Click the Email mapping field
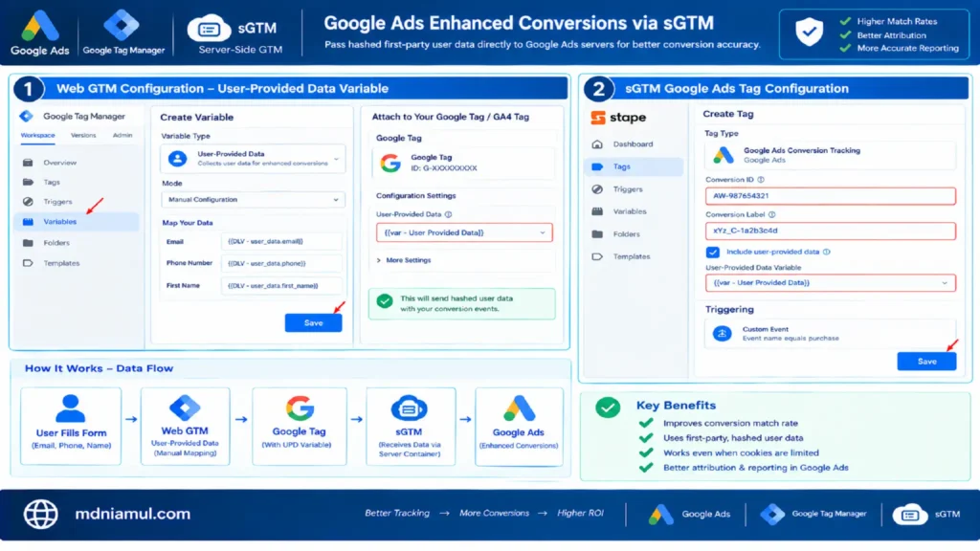This screenshot has height=551, width=980. point(281,242)
